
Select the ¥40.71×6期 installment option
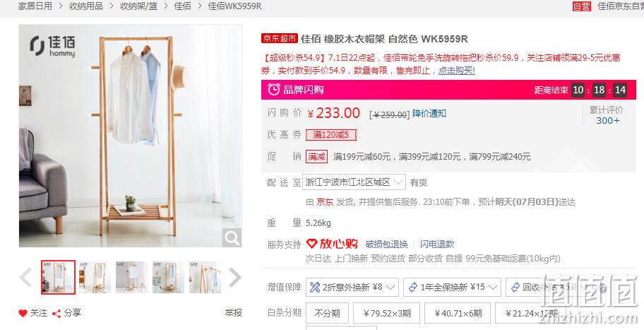[458, 313]
